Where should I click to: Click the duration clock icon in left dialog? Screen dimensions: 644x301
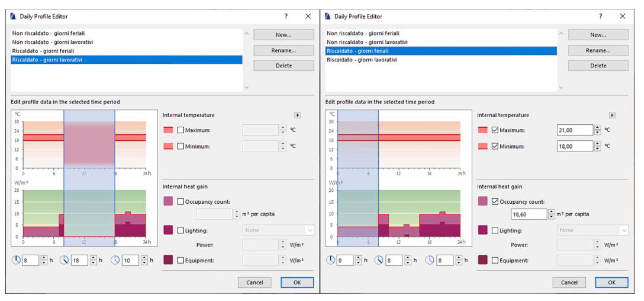115,260
